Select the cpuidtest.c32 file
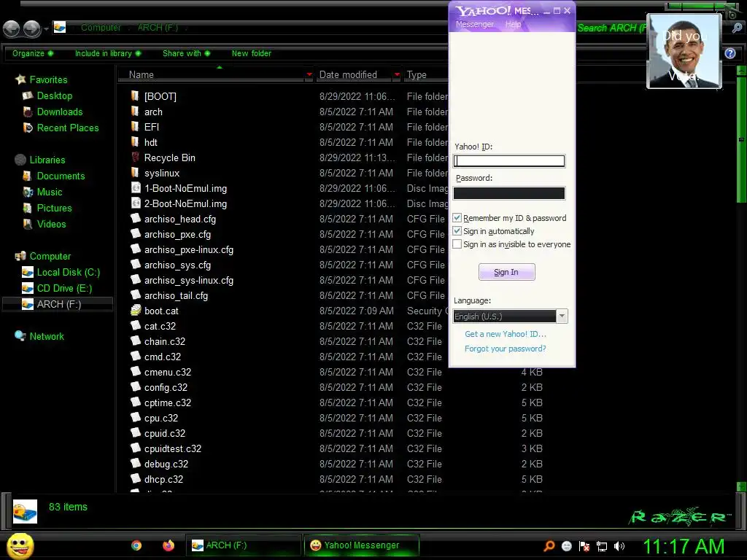 pos(172,448)
